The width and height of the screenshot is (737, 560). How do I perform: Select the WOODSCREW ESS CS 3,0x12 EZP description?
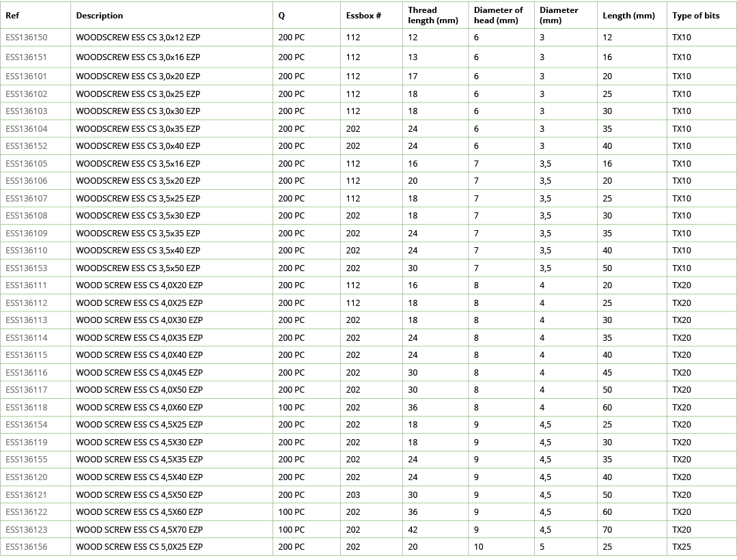tap(137, 38)
